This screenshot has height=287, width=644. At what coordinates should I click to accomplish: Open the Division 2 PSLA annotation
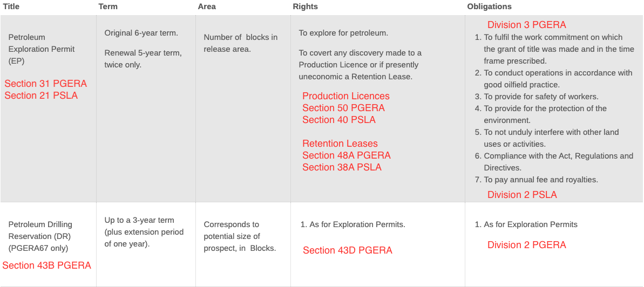click(521, 195)
